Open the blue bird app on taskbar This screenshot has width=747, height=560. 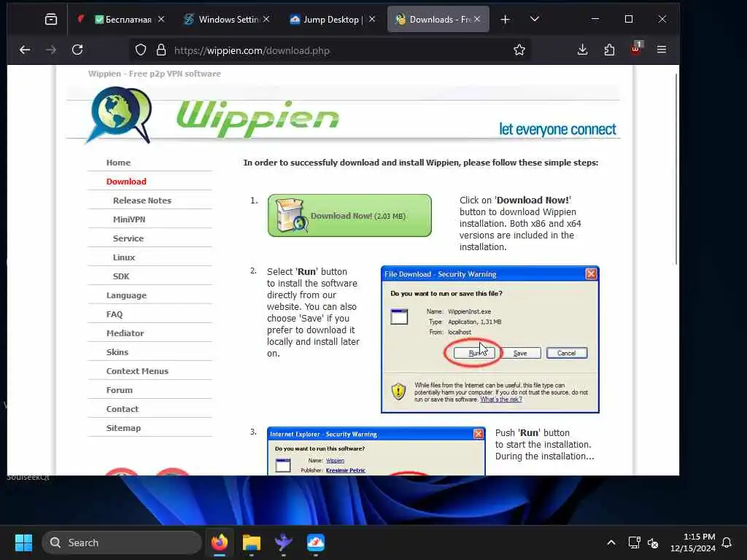284,542
